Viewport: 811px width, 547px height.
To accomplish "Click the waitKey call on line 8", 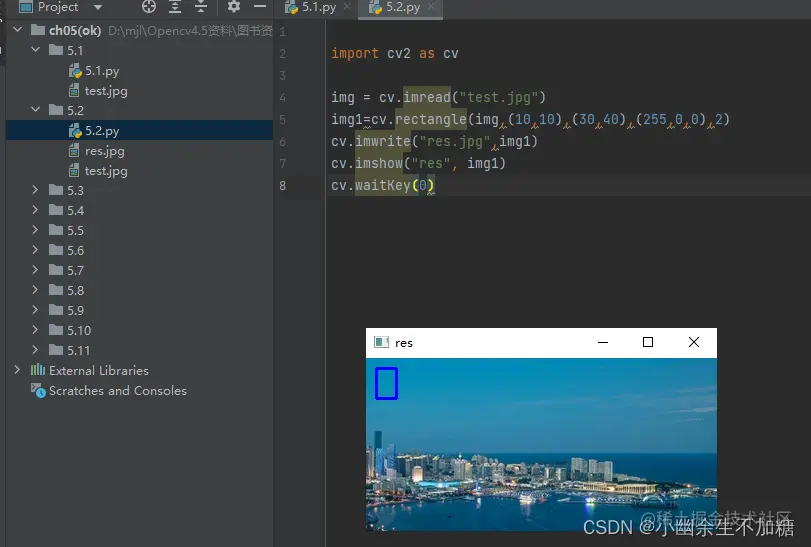I will (383, 185).
